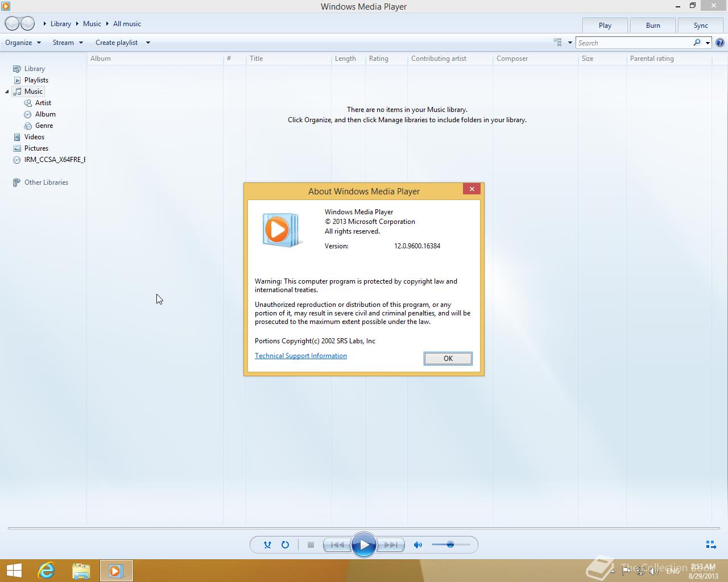The image size is (728, 582).
Task: Mute the volume speaker icon
Action: (x=417, y=544)
